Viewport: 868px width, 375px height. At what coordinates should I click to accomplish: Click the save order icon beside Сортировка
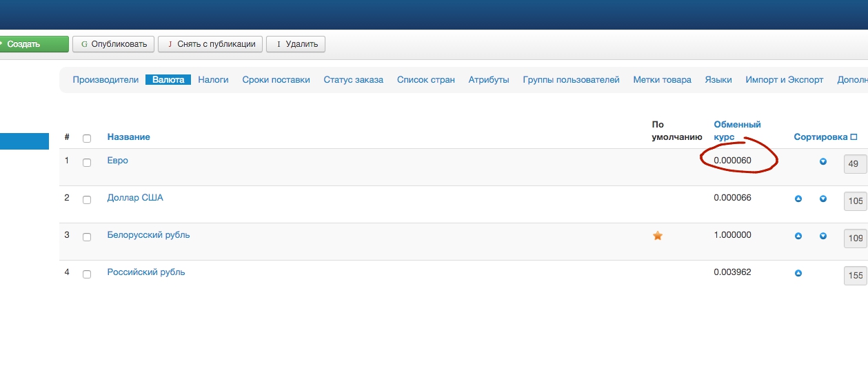pyautogui.click(x=854, y=137)
